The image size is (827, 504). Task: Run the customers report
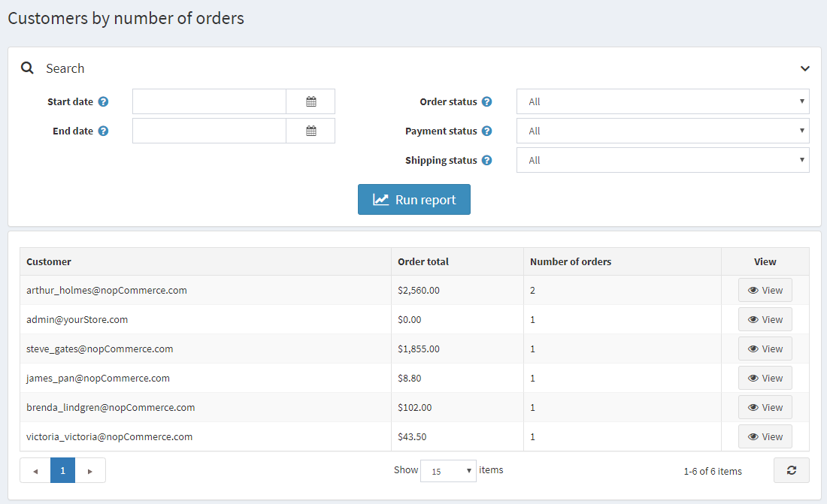click(x=414, y=199)
